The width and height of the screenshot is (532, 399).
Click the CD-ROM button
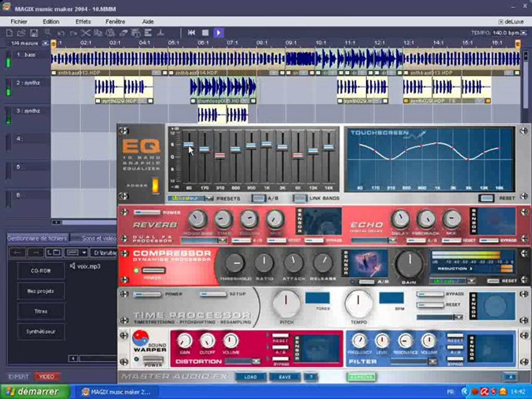pyautogui.click(x=40, y=271)
